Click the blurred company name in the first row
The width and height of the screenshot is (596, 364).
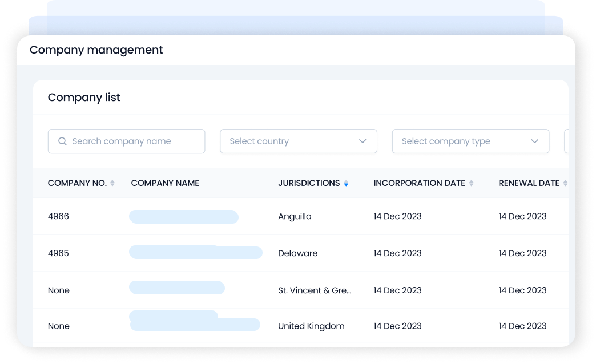(184, 217)
